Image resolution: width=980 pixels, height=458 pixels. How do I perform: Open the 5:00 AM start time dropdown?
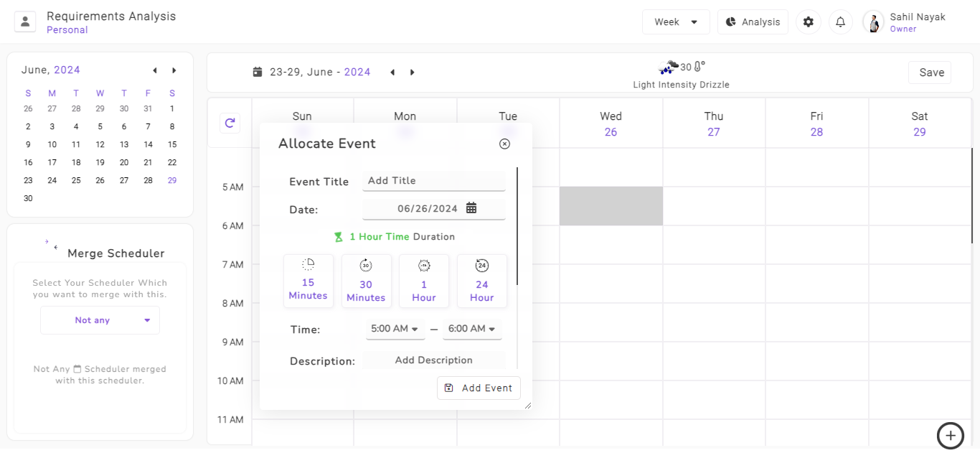[x=395, y=329]
